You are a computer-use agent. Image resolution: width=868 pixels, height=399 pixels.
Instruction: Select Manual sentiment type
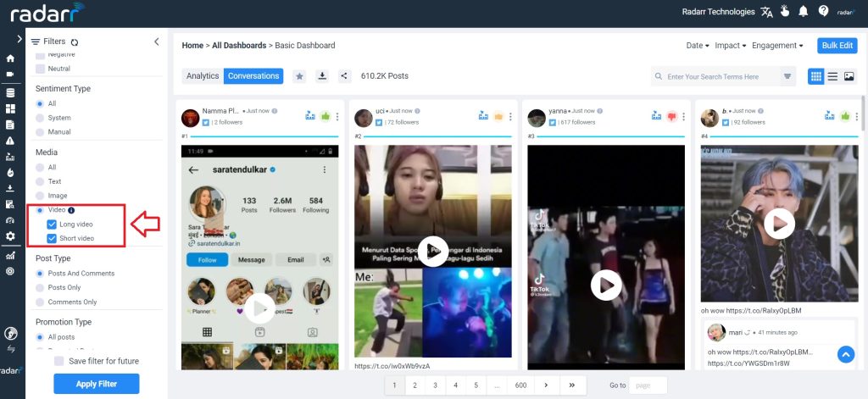click(40, 132)
